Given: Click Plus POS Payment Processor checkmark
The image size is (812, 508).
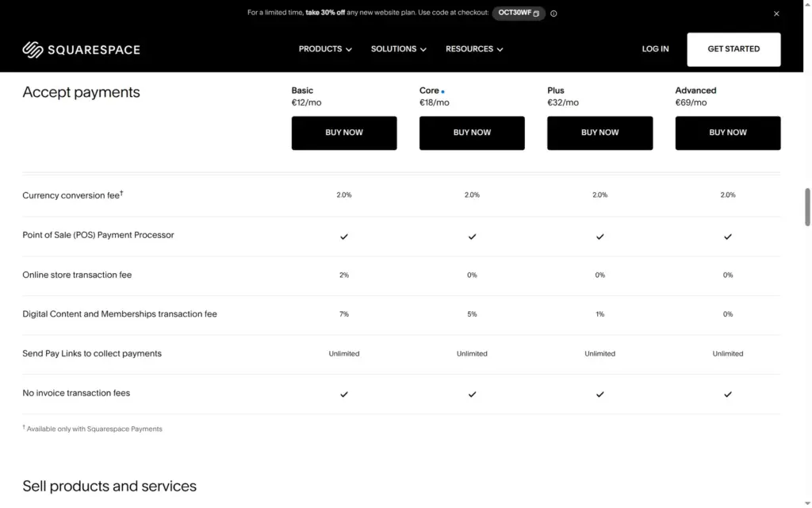Looking at the screenshot, I should pyautogui.click(x=599, y=237).
